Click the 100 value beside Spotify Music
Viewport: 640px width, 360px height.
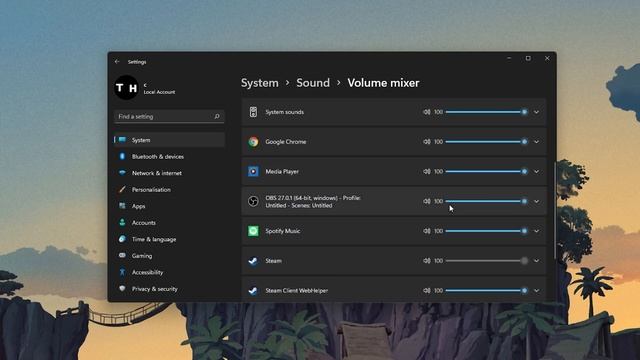tap(438, 231)
